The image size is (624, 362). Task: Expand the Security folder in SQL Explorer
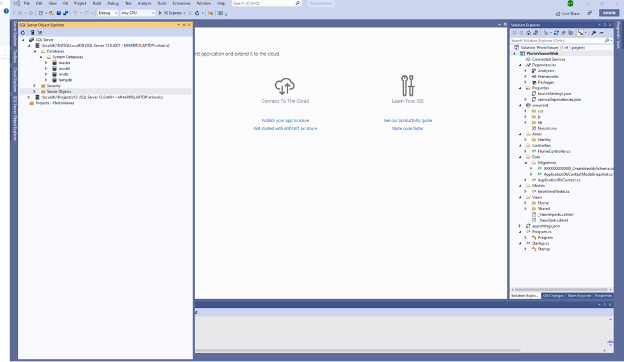coord(34,86)
